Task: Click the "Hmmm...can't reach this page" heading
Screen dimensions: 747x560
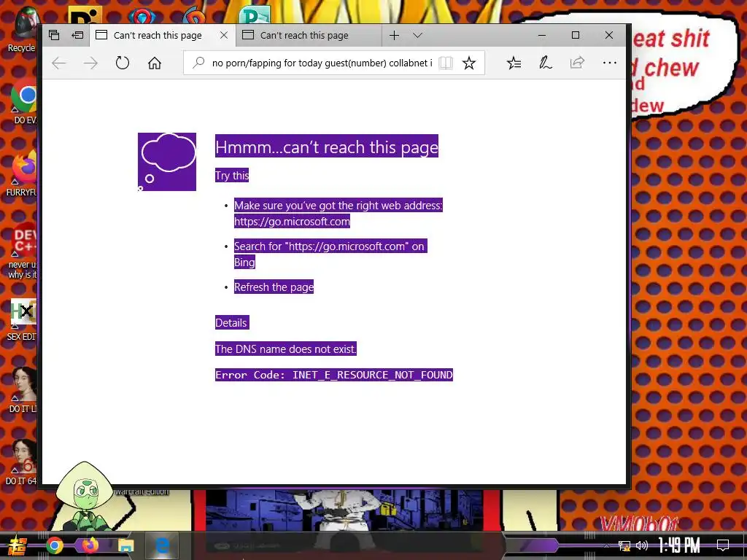Action: pyautogui.click(x=327, y=147)
